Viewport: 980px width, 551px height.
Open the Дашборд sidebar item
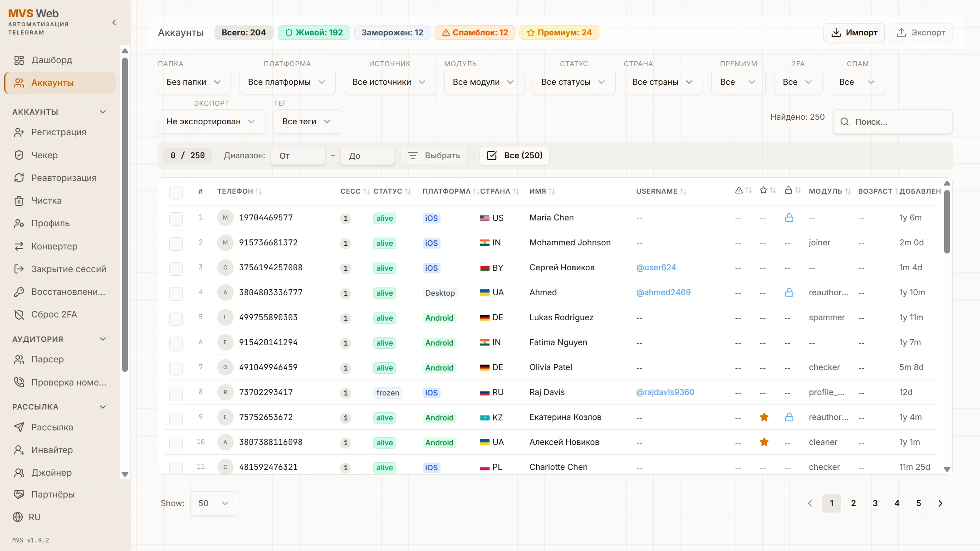(51, 60)
